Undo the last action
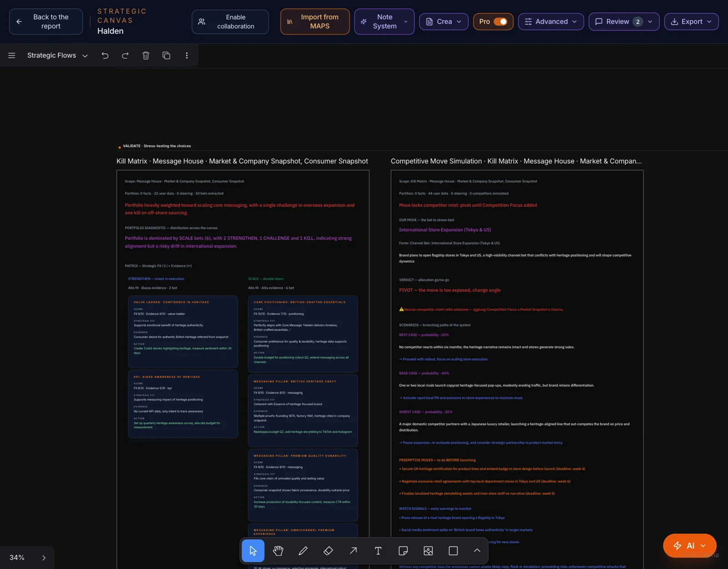728x569 pixels. coord(105,56)
